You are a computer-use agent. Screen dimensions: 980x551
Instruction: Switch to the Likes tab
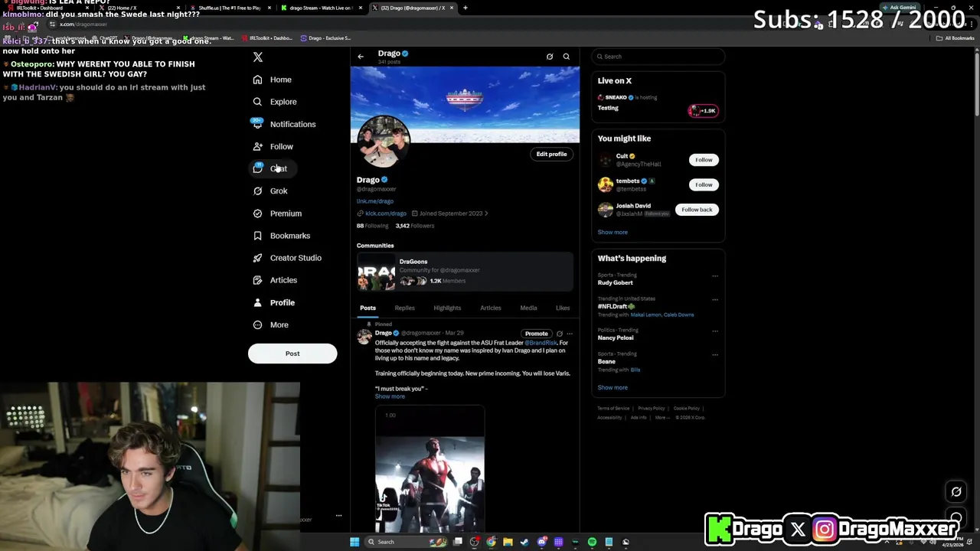pyautogui.click(x=563, y=308)
